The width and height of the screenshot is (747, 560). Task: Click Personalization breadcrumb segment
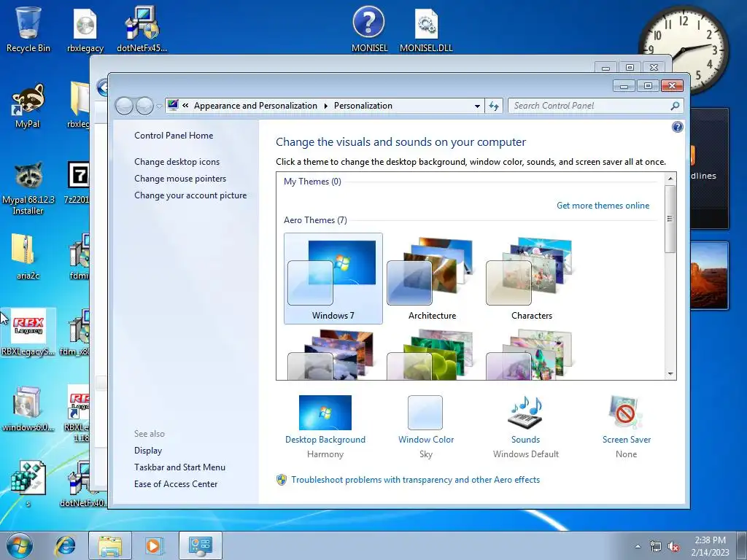tap(363, 106)
